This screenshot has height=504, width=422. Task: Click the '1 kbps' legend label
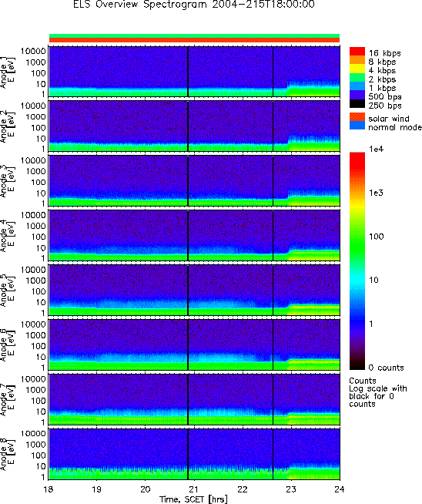click(x=382, y=88)
